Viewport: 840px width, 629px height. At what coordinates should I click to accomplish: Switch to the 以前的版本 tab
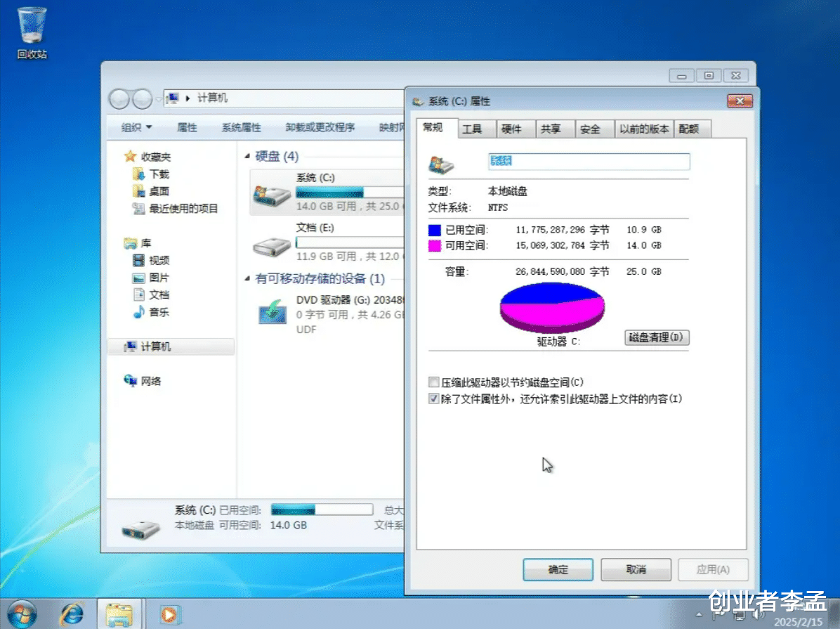point(644,129)
